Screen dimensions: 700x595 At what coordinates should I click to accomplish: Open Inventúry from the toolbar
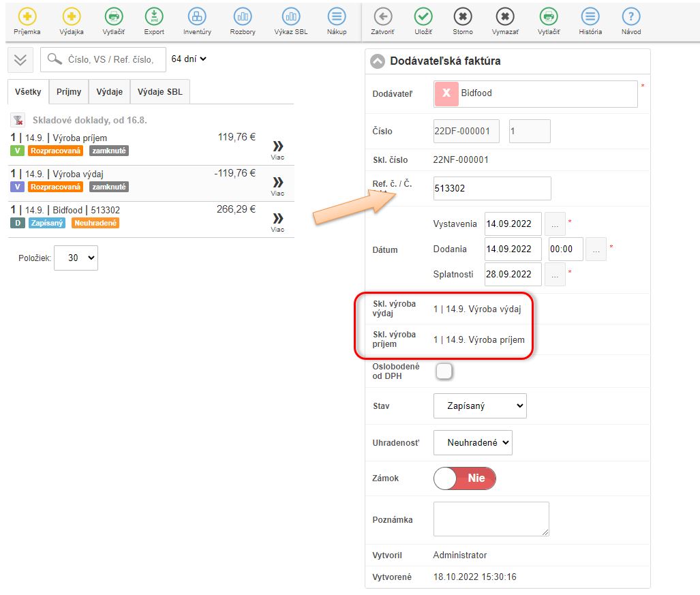197,17
